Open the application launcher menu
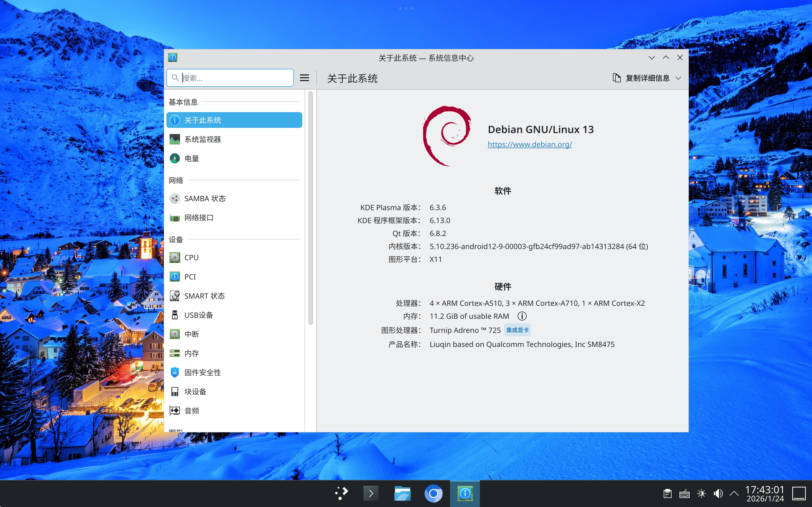 pos(341,493)
